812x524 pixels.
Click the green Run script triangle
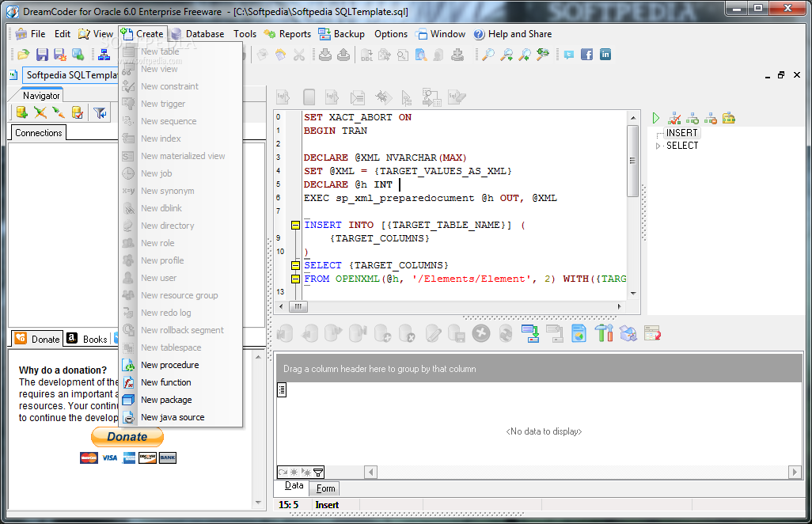click(655, 119)
